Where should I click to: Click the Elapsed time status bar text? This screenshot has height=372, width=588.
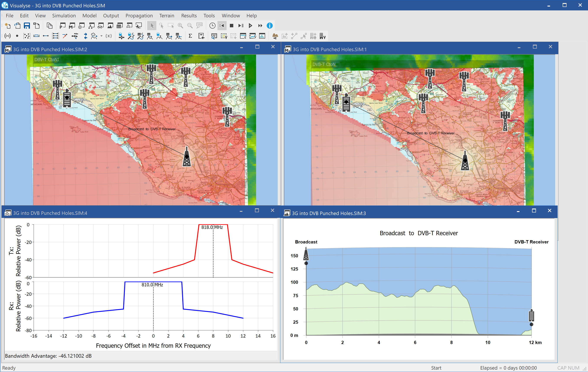click(x=508, y=368)
